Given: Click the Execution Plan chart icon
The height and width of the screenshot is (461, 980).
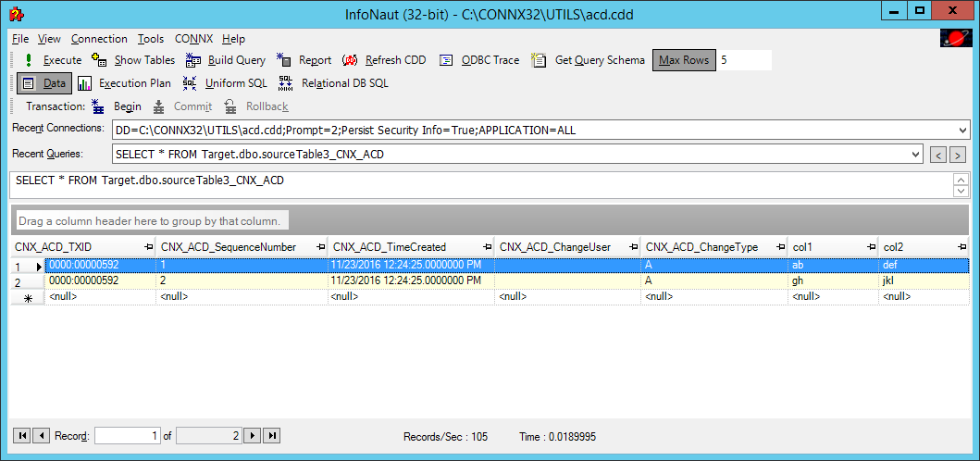Looking at the screenshot, I should tap(85, 83).
